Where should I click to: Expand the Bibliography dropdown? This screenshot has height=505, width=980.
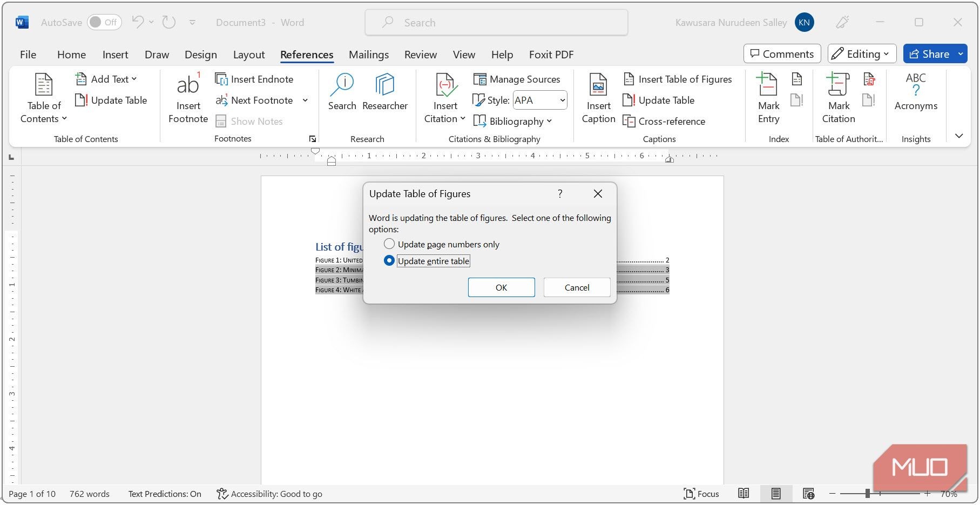tap(512, 121)
